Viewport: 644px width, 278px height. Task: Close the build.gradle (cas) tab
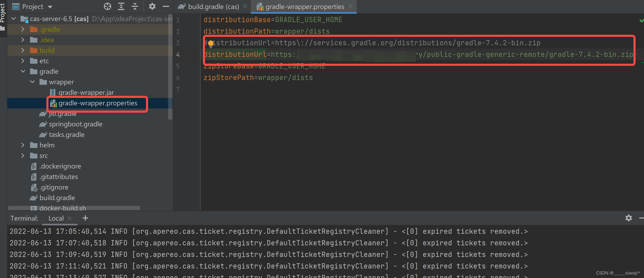coord(245,7)
